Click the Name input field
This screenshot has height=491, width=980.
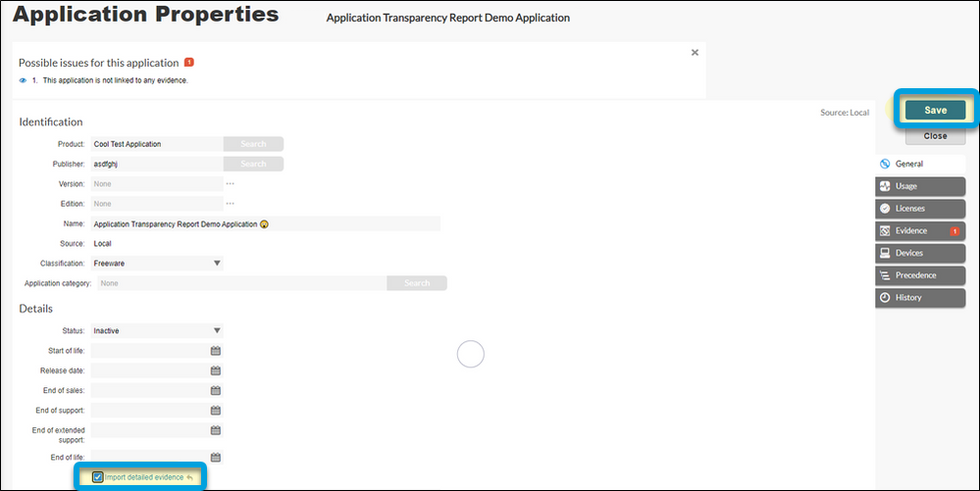coord(266,223)
